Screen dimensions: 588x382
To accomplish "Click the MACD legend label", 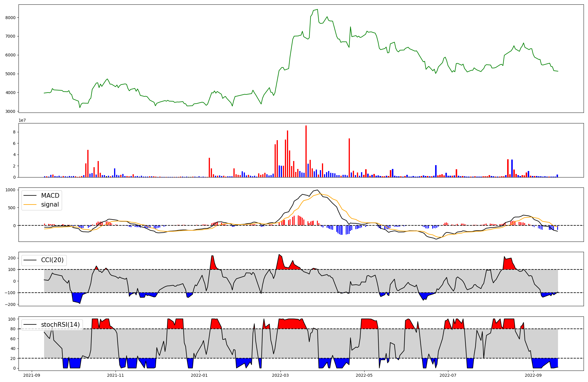I will [x=50, y=196].
